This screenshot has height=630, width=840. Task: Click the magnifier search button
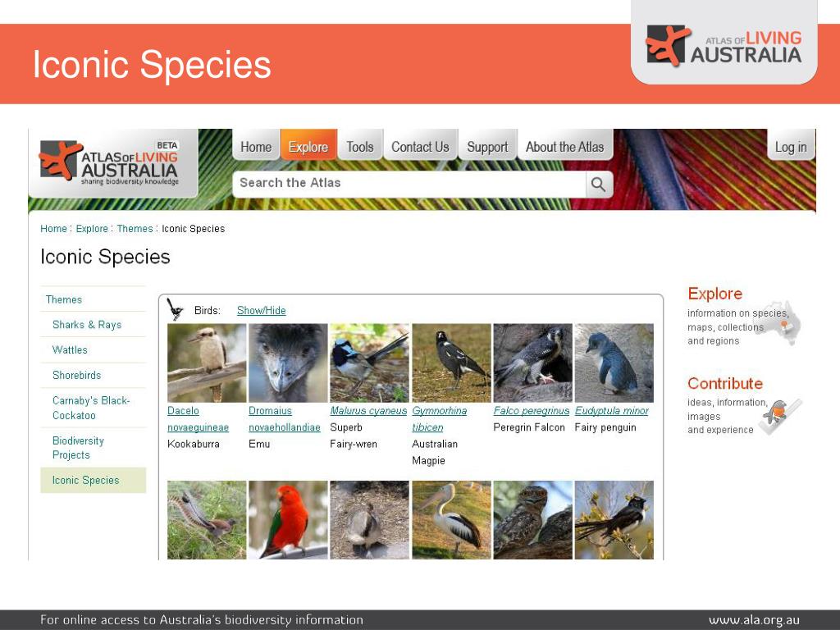(599, 185)
